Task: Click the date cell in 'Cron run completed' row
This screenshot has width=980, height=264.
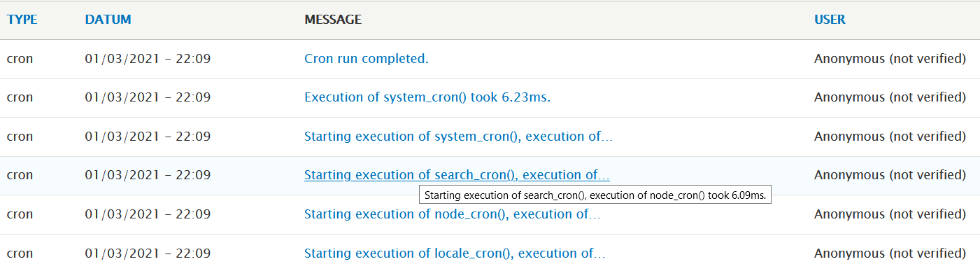Action: [148, 59]
